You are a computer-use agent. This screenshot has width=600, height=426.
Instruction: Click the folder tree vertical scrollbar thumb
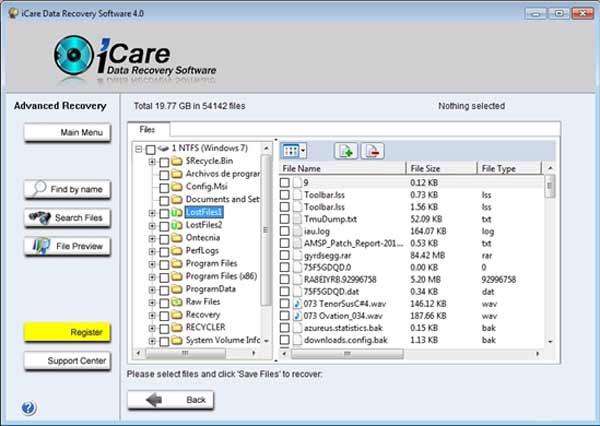tap(266, 230)
